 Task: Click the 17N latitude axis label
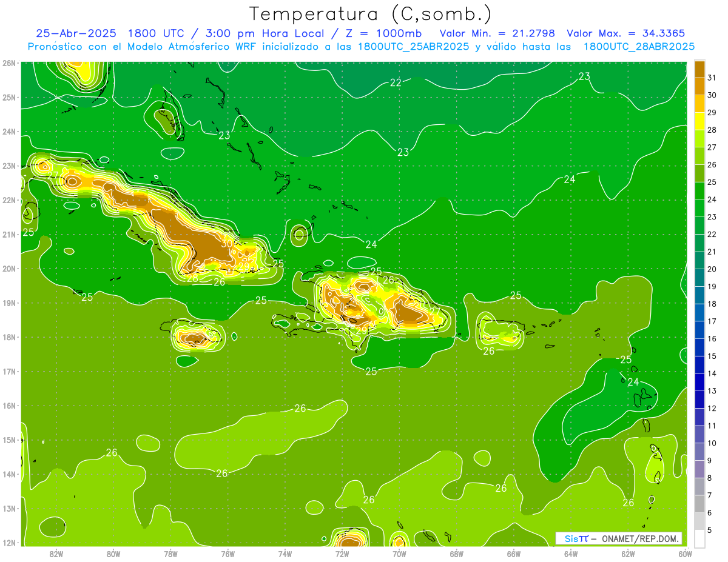[x=9, y=371]
